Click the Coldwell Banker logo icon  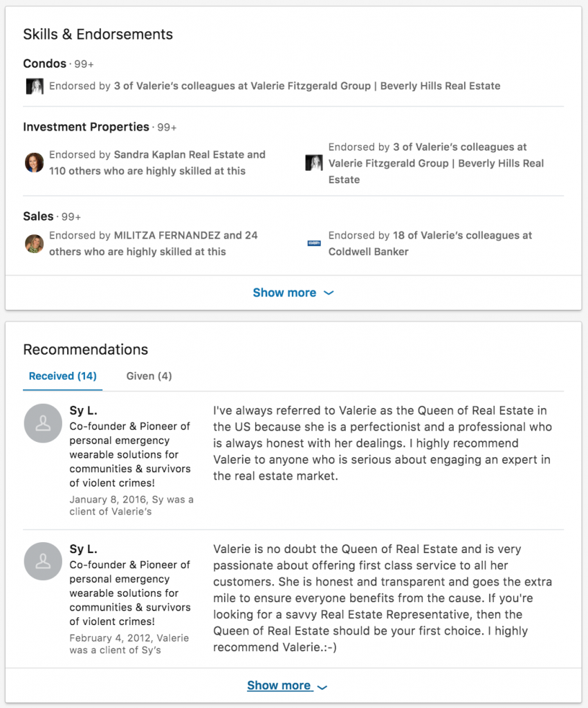[314, 243]
